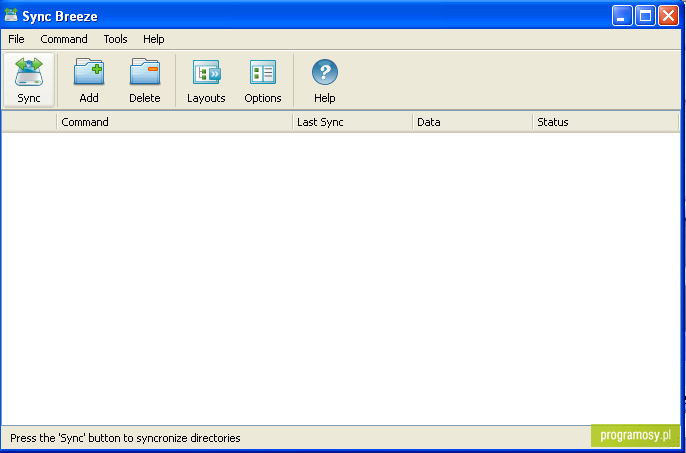686x453 pixels.
Task: Open the Tools menu
Action: (x=116, y=39)
